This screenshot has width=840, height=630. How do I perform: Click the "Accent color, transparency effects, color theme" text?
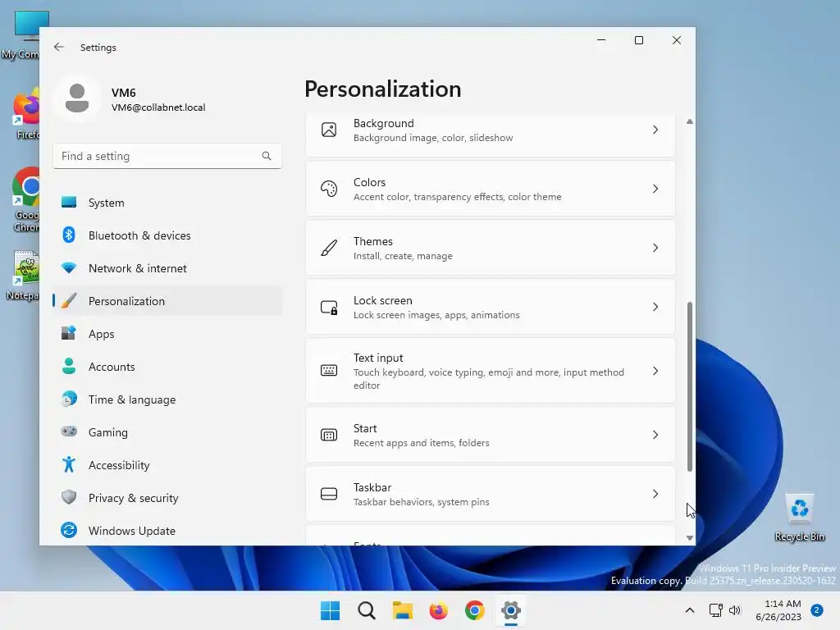click(457, 197)
